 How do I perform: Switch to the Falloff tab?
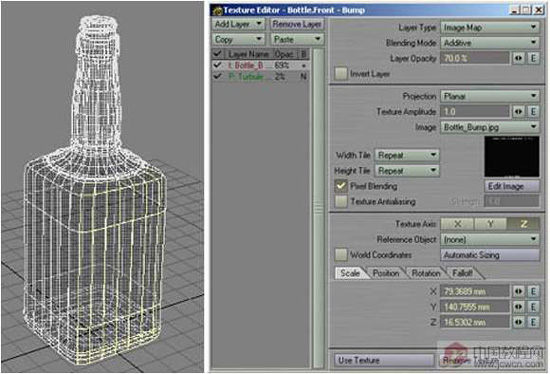point(462,273)
